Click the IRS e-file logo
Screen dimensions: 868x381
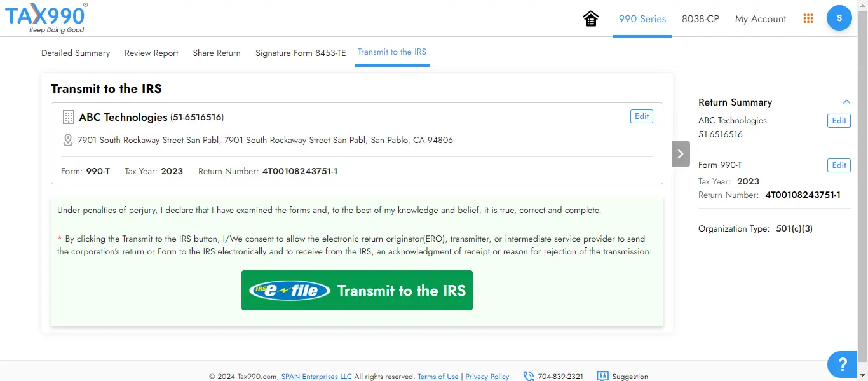tap(290, 291)
